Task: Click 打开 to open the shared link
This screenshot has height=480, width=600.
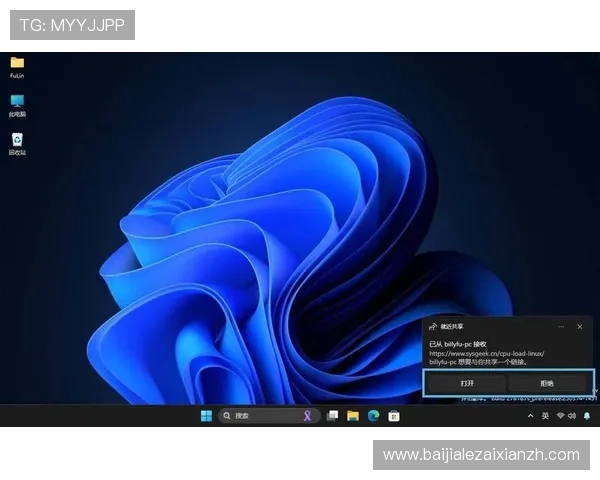Action: tap(467, 383)
